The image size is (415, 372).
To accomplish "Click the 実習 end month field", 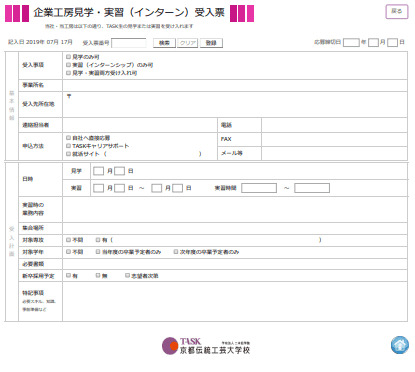I will 156,188.
